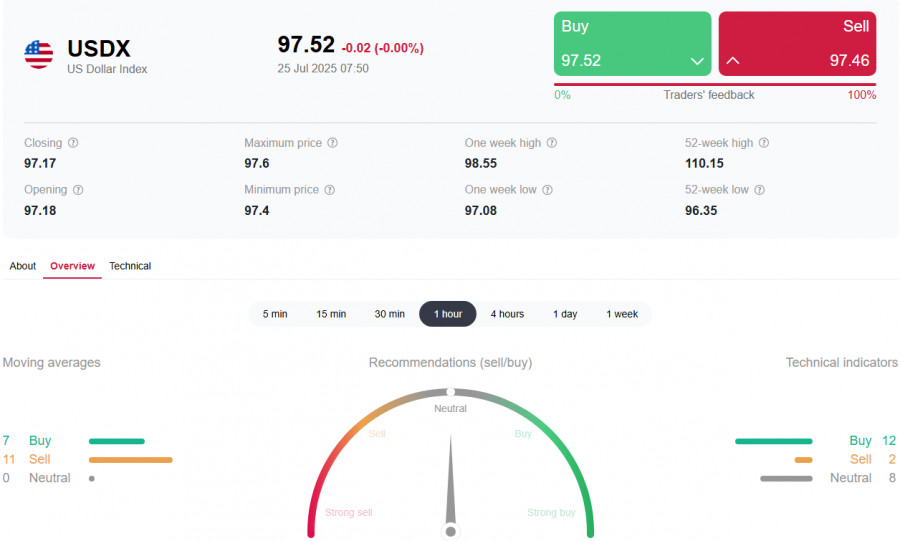
Task: Click the change value -0.02 (-0.00%)
Action: 382,48
